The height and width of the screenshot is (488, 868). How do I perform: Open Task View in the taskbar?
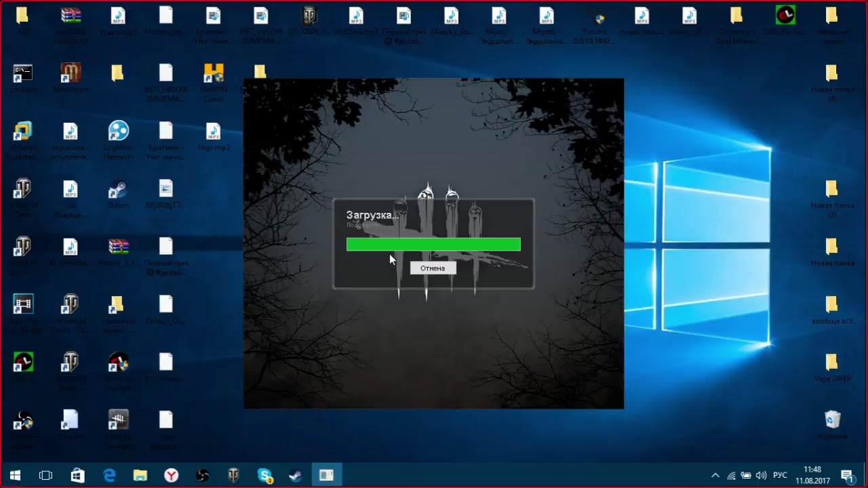[x=45, y=476]
